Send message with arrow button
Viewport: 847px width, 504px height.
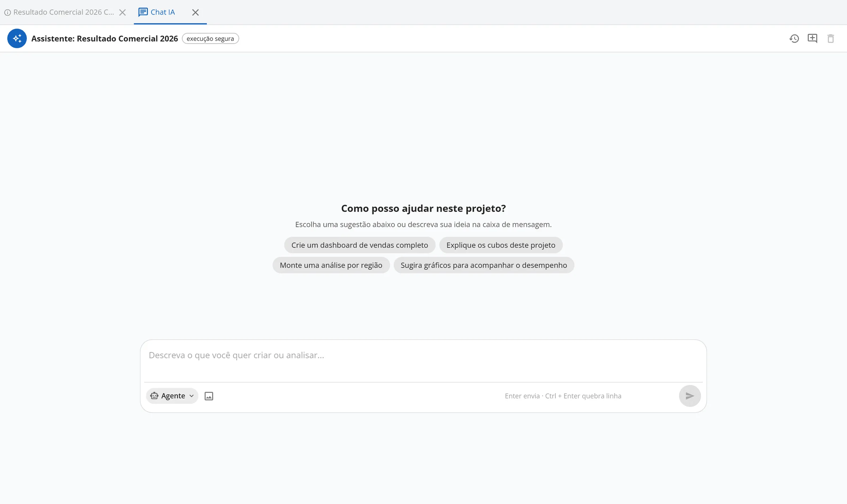(690, 396)
